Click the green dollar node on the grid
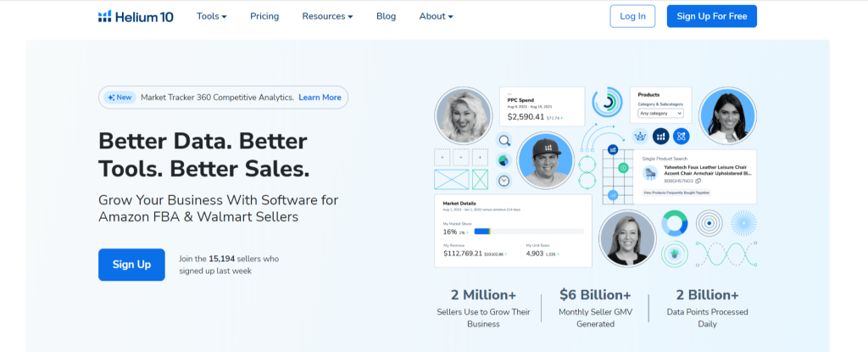 [623, 167]
